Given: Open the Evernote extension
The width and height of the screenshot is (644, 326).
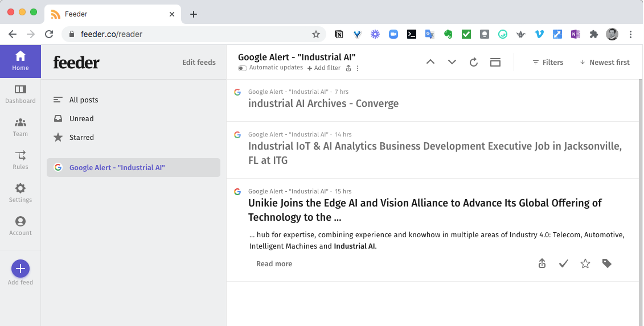Looking at the screenshot, I should (448, 35).
